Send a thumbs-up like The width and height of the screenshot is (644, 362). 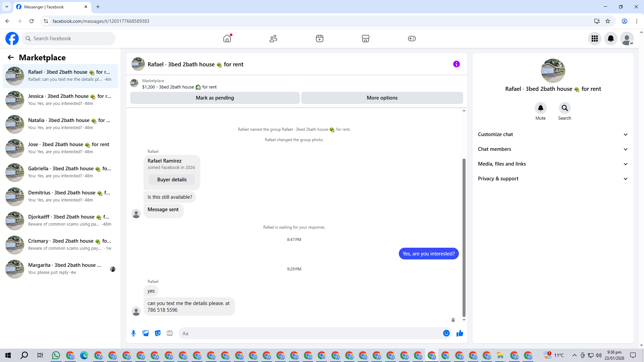point(460,333)
